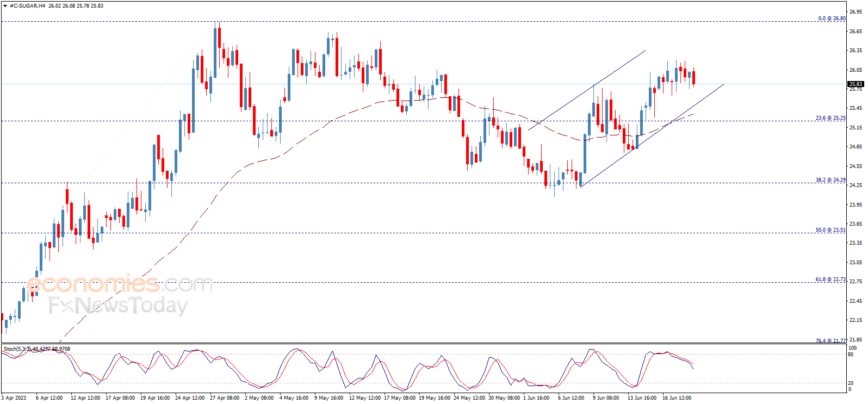The height and width of the screenshot is (404, 868).
Task: Click the 13 Jun 16:00 time label
Action: coord(642,398)
